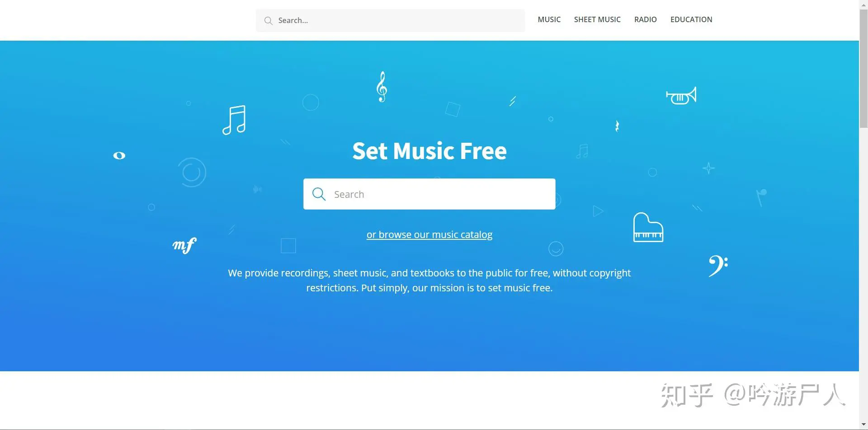The image size is (868, 430).
Task: Click the quarter rest symbol
Action: [617, 126]
